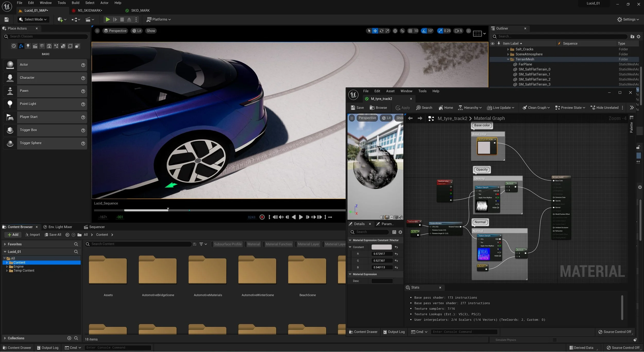This screenshot has width=644, height=352.
Task: Expand the Salt_Cracks folder in the Outliner
Action: coord(508,49)
